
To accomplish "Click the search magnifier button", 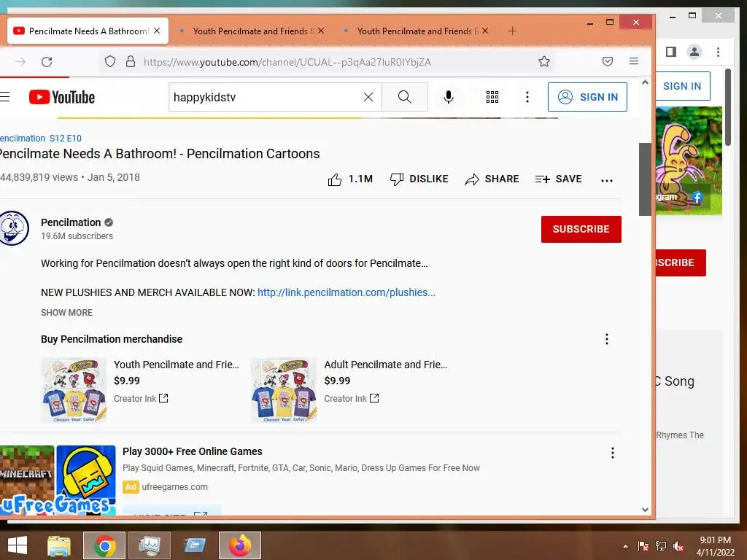I will [x=404, y=97].
